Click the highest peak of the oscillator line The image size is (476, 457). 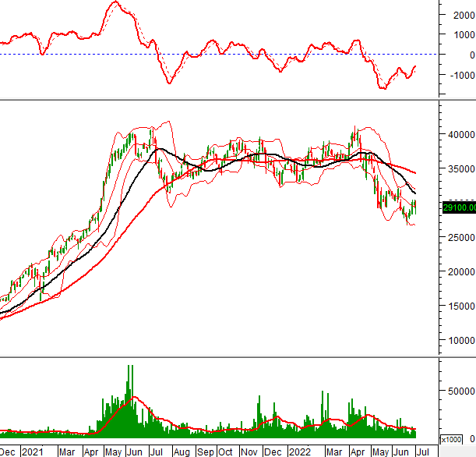[x=115, y=2]
